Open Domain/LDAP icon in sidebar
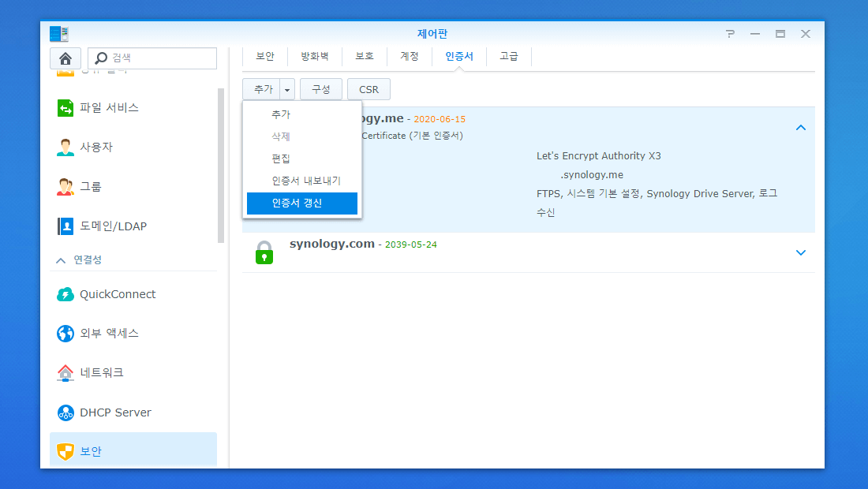The image size is (868, 489). click(65, 226)
